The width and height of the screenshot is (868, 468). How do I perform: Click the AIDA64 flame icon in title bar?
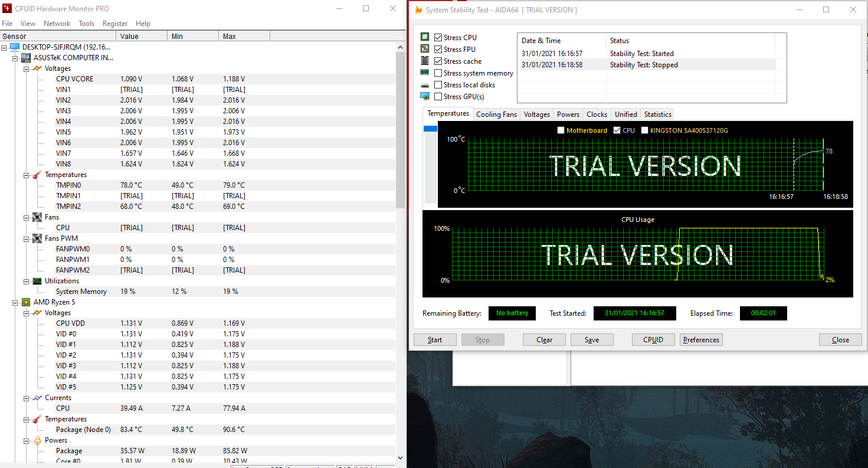point(418,10)
